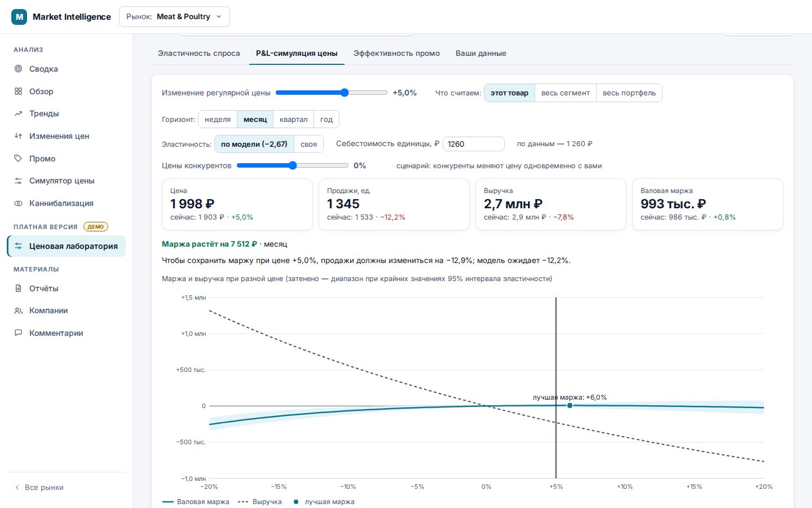Click the Market Intelligence logo
This screenshot has height=508, width=812.
[19, 17]
